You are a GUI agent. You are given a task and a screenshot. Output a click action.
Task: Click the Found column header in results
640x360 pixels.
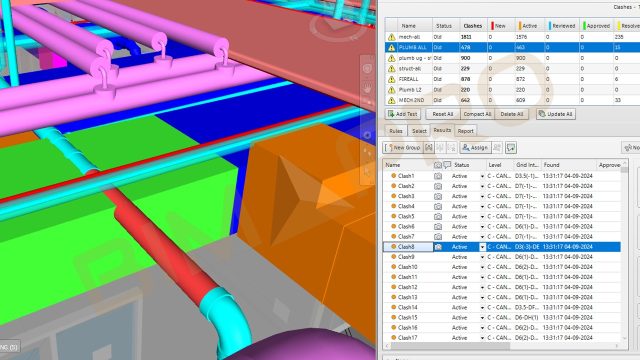pos(568,165)
